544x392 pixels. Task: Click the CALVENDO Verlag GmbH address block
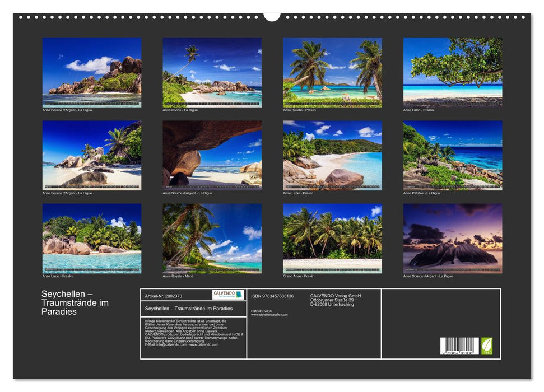[x=334, y=300]
